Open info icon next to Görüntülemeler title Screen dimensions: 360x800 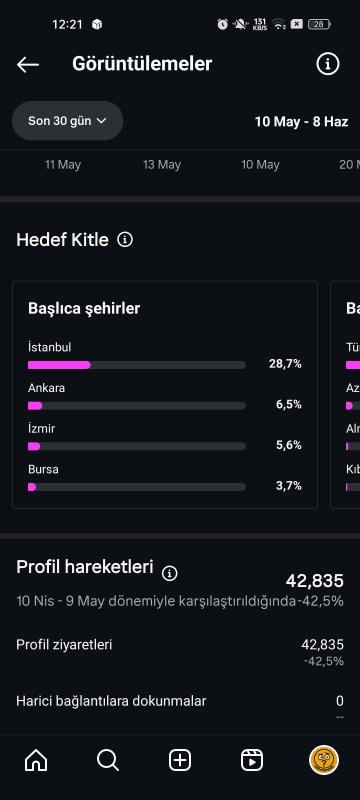[328, 64]
